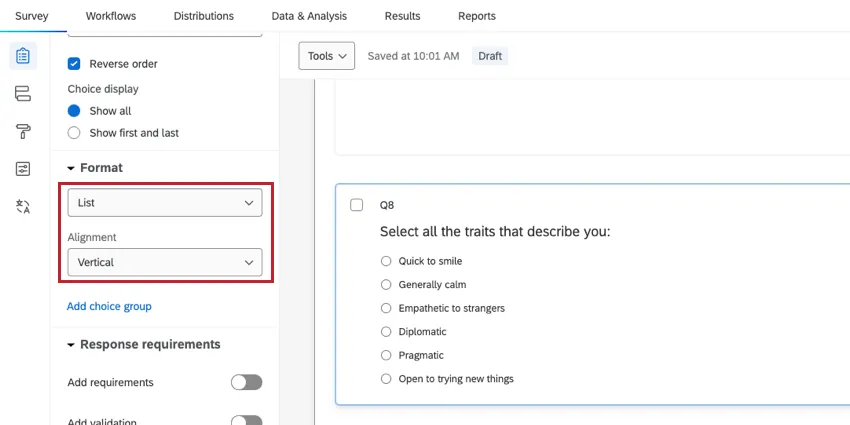
Task: Open the Vertical alignment dropdown
Action: click(165, 263)
